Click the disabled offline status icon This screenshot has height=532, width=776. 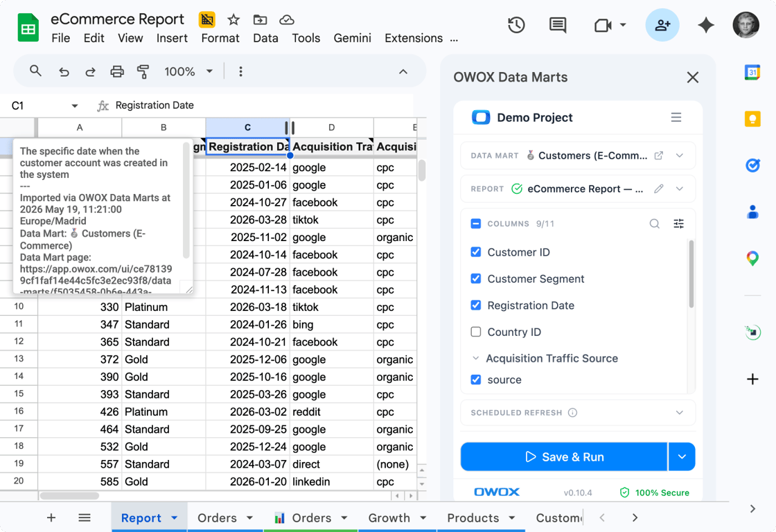pyautogui.click(x=207, y=20)
